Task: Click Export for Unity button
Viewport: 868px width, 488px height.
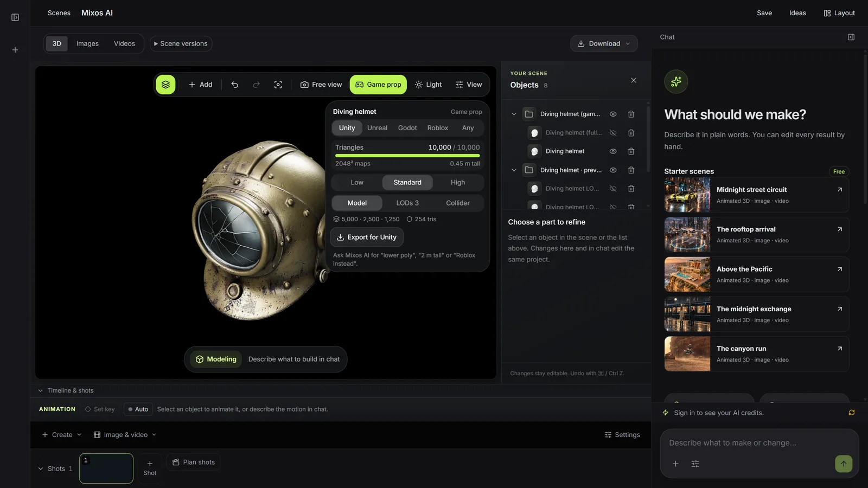Action: 367,237
